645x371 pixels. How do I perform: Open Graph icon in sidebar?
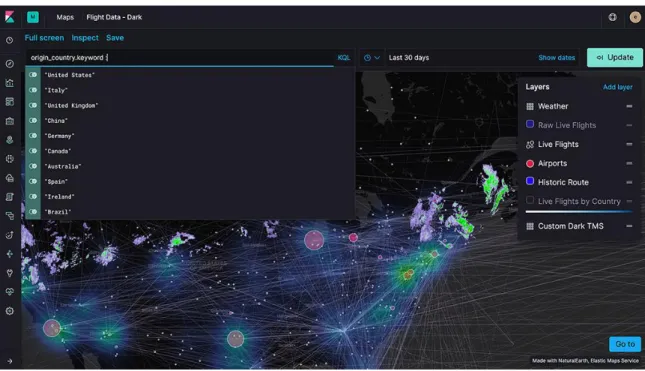pos(9,254)
